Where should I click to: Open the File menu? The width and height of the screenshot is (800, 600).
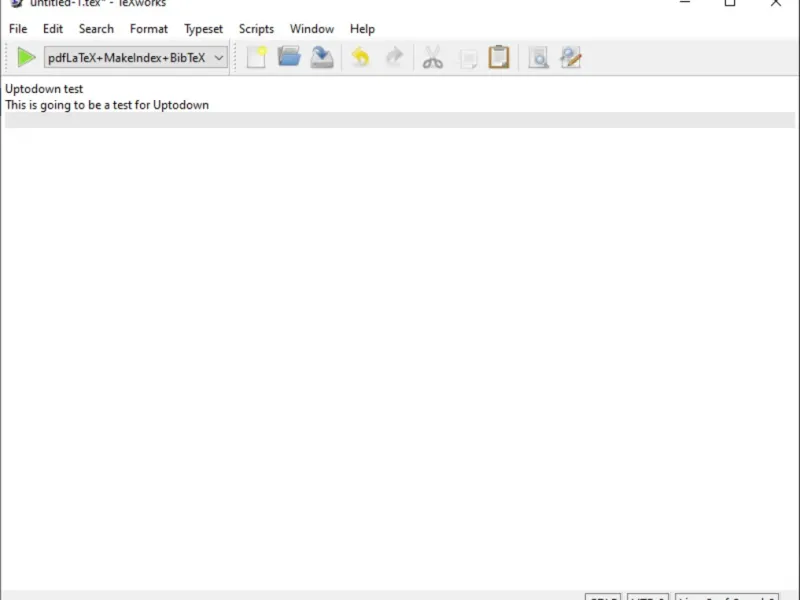coord(18,29)
